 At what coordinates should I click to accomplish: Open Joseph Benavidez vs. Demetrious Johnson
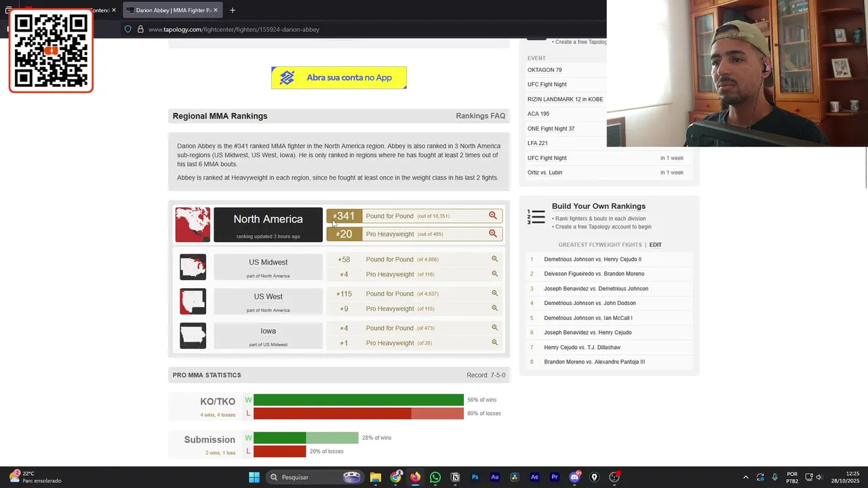click(x=596, y=289)
